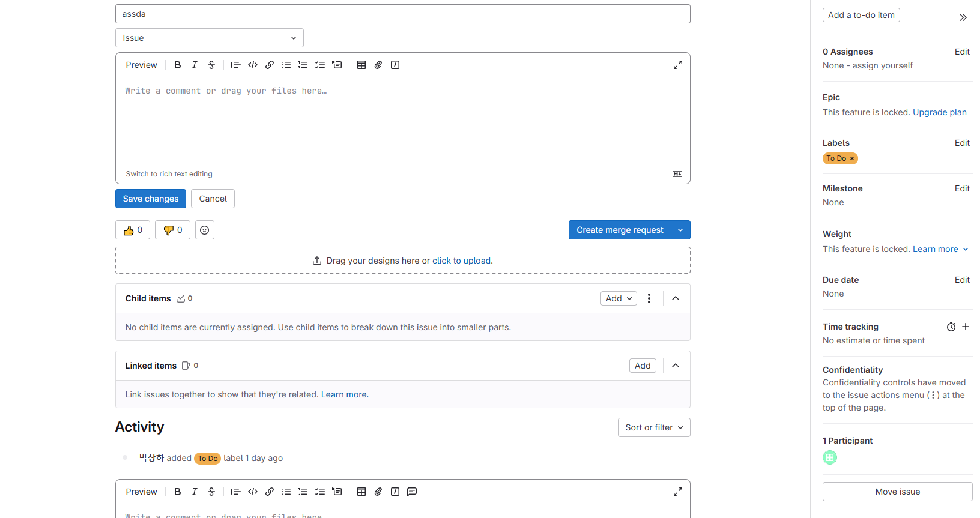Switch to rich text editing
Screen dimensions: 980x518
[x=169, y=174]
